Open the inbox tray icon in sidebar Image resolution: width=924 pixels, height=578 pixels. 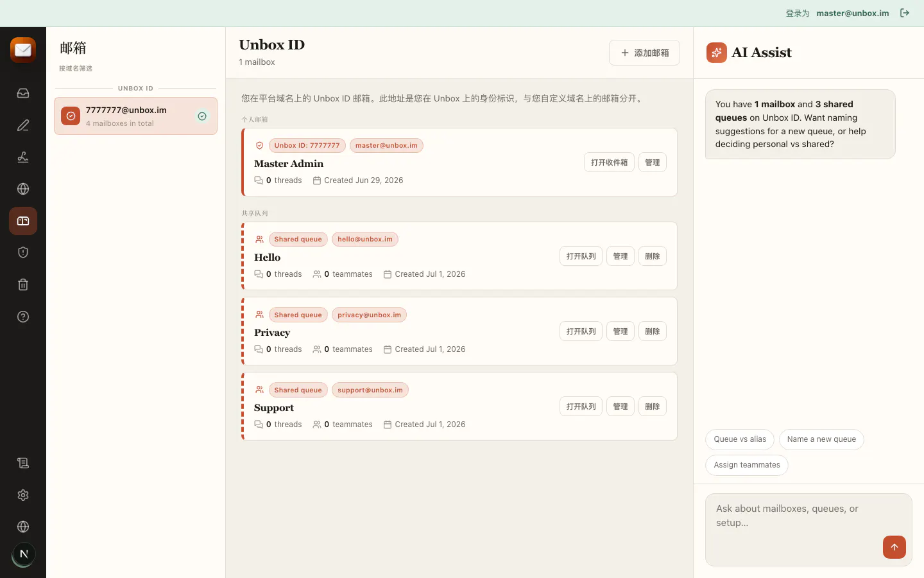[x=23, y=93]
